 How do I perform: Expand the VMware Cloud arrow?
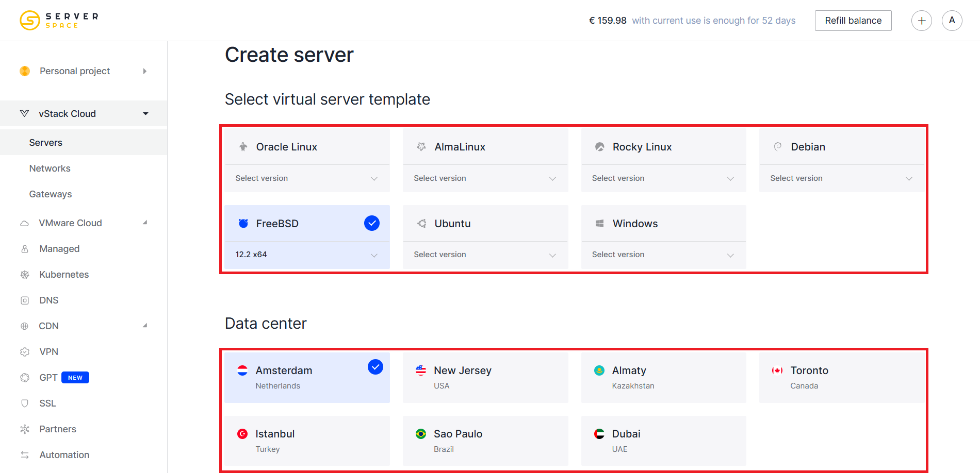[145, 223]
